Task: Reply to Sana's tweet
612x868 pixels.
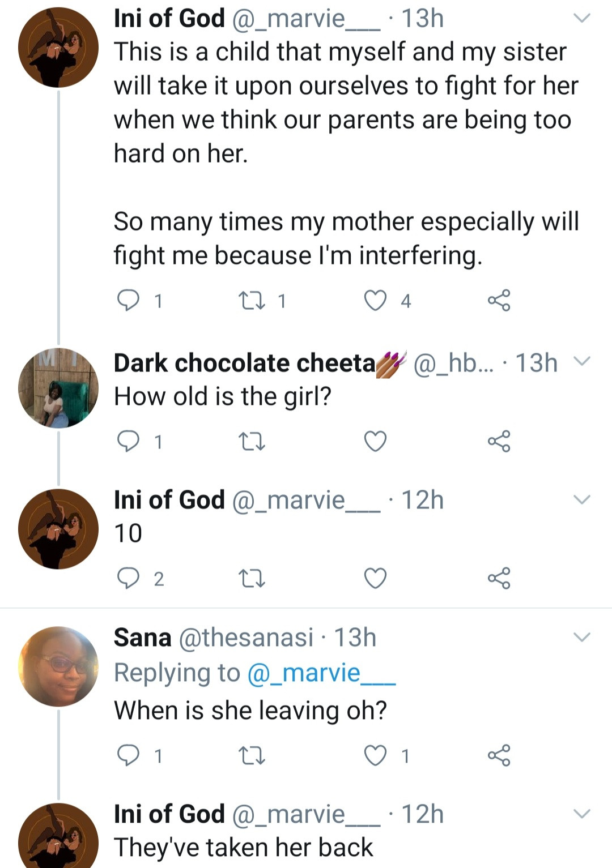Action: (128, 755)
